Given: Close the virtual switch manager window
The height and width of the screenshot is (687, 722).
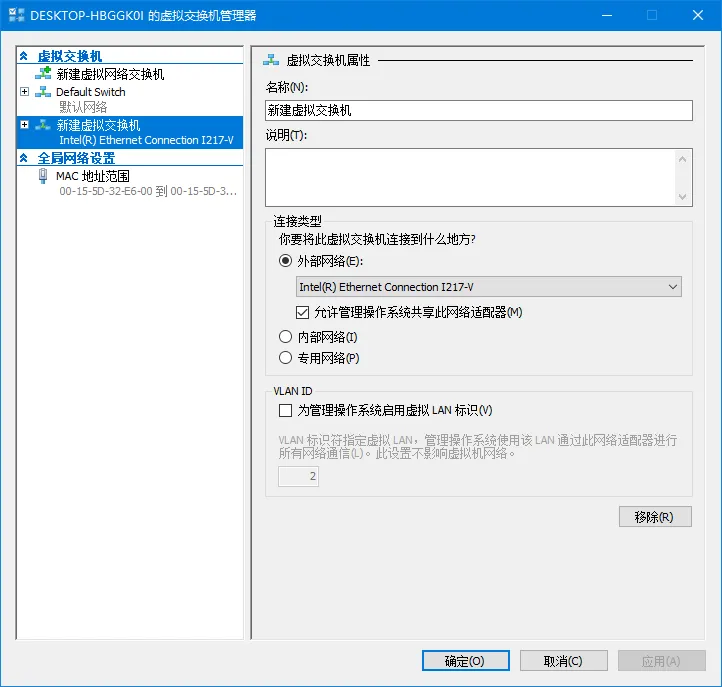Looking at the screenshot, I should pyautogui.click(x=698, y=15).
